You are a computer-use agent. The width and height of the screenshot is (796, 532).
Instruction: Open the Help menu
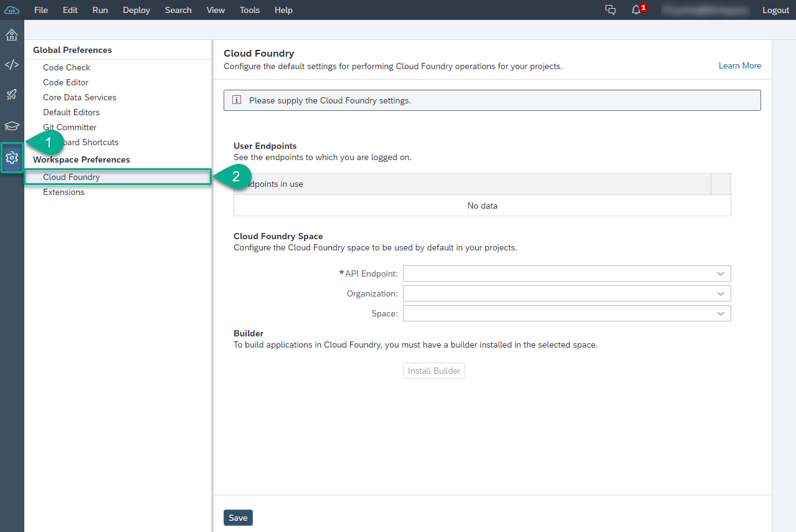283,10
